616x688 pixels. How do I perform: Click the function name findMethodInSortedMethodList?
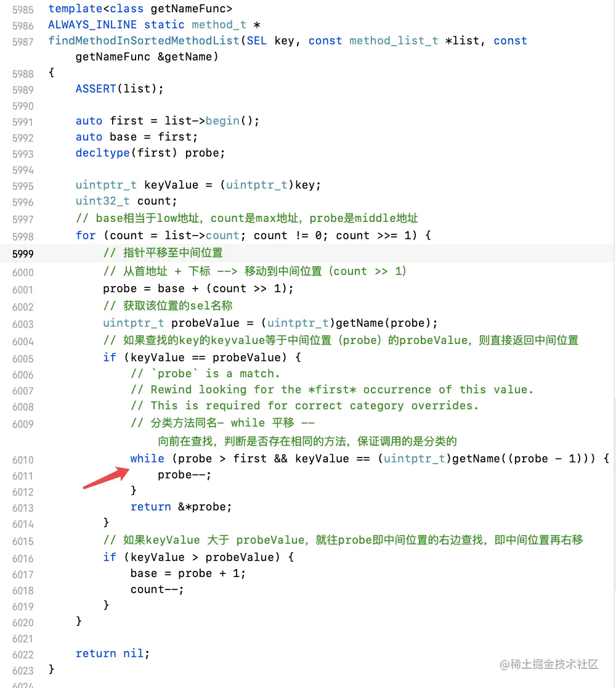[144, 41]
